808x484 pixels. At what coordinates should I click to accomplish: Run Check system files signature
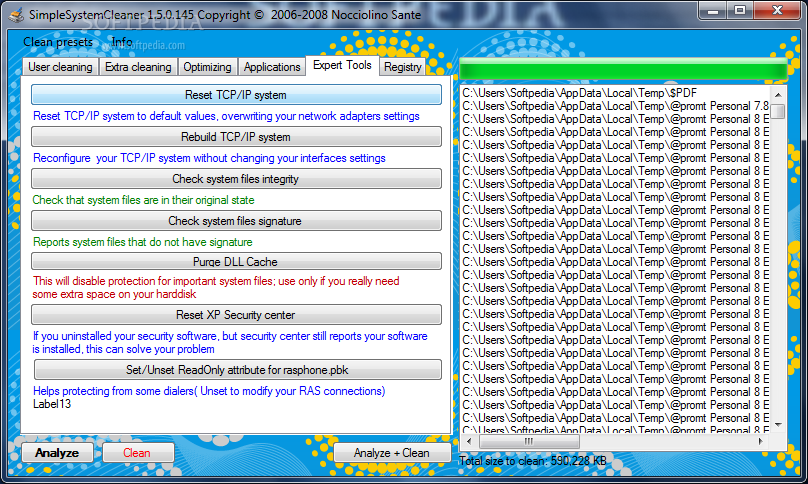click(x=236, y=221)
